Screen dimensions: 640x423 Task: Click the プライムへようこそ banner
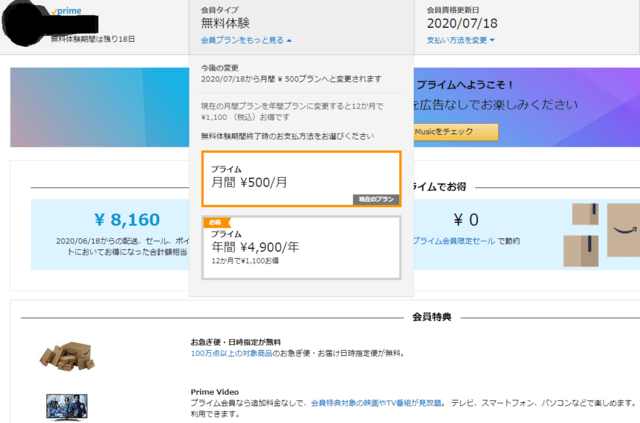pyautogui.click(x=527, y=107)
